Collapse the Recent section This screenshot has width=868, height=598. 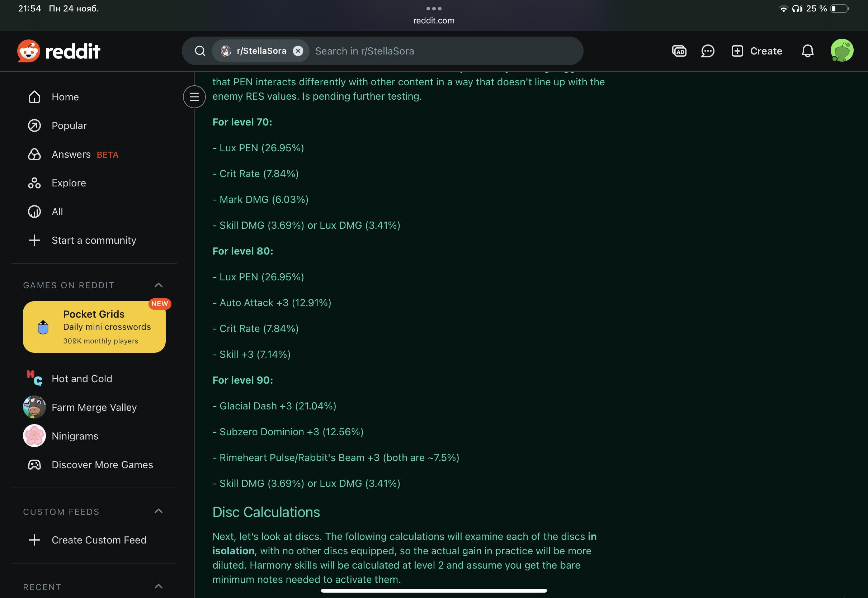click(159, 587)
